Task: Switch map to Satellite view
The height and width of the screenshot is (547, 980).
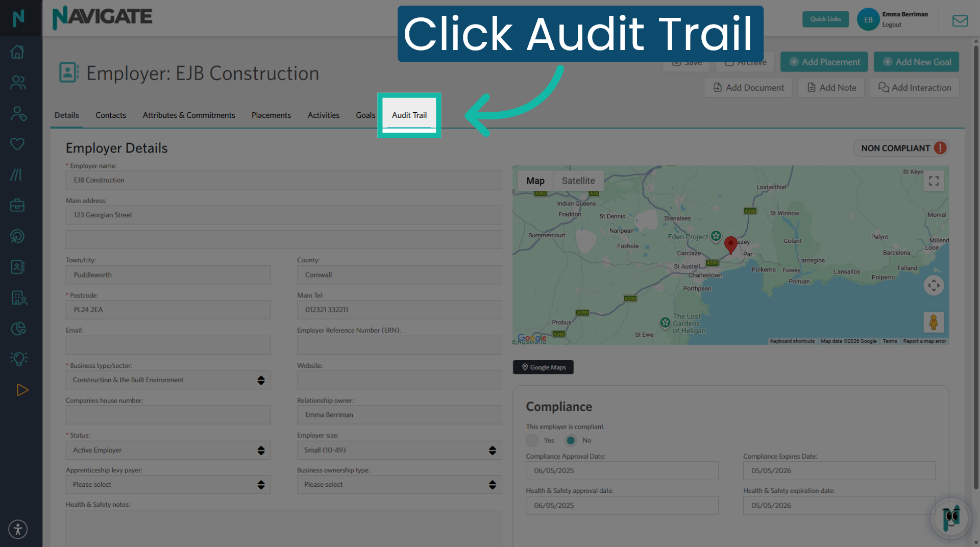Action: (x=578, y=181)
